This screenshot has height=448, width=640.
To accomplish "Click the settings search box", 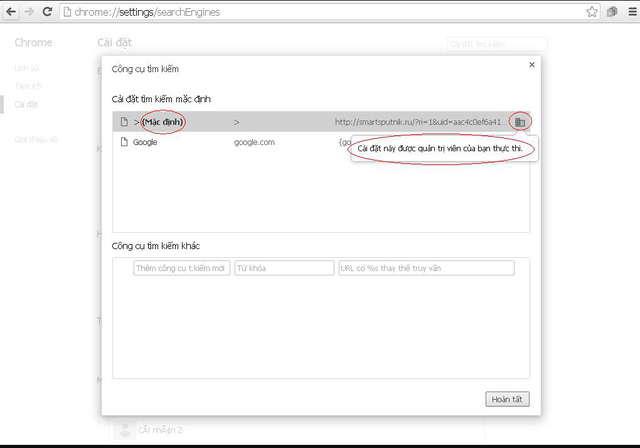I will [497, 44].
